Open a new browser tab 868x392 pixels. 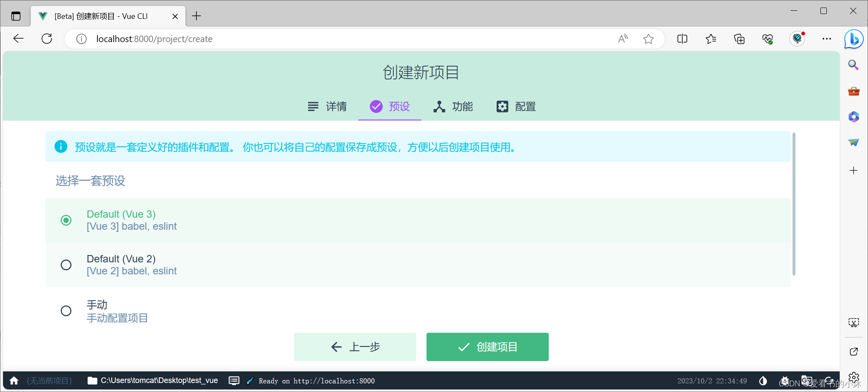[197, 16]
